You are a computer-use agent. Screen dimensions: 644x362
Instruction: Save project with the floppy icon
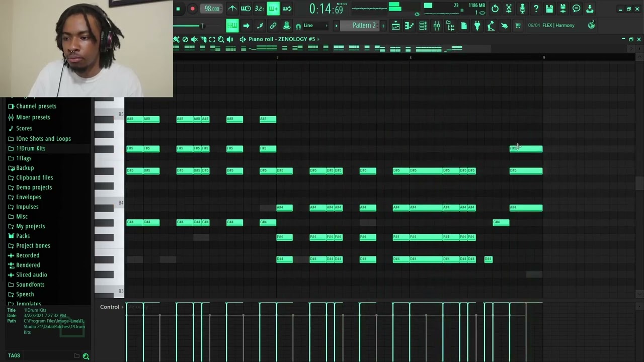549,9
